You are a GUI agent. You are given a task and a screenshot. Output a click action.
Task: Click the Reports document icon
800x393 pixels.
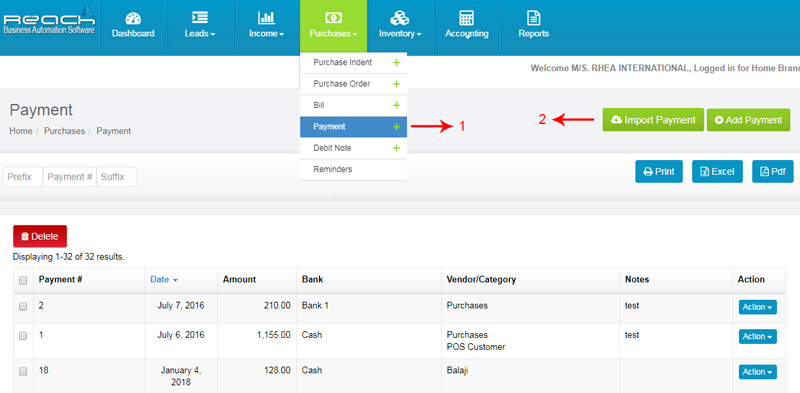[534, 18]
